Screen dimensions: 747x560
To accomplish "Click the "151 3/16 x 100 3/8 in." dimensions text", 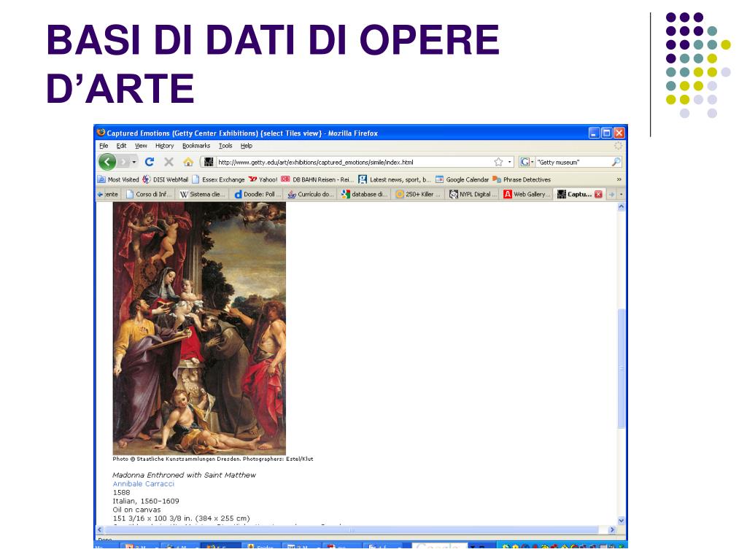I will tap(181, 518).
